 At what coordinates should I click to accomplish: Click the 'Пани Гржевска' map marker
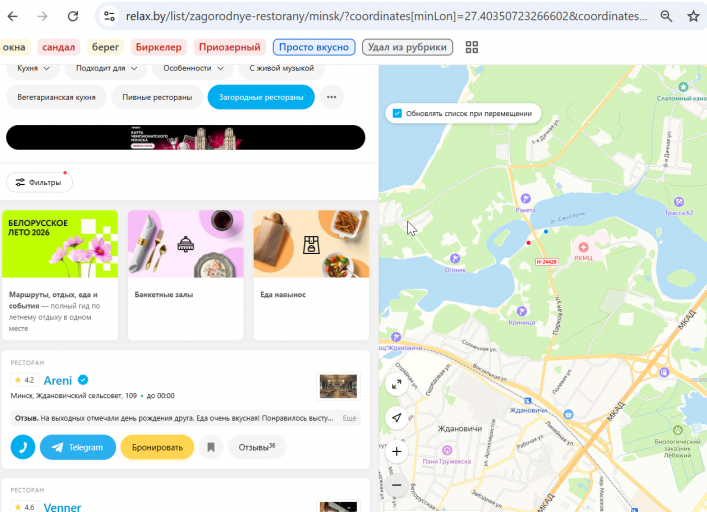[447, 450]
